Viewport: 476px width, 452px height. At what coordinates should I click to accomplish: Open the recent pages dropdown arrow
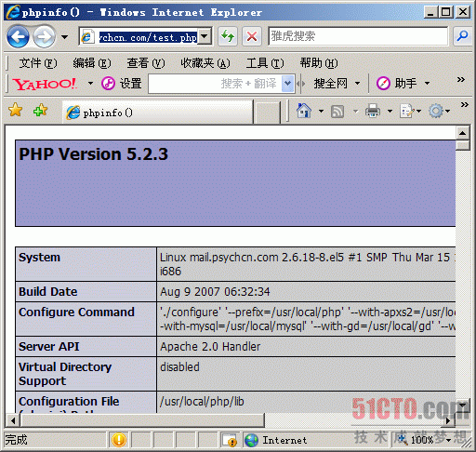click(64, 37)
